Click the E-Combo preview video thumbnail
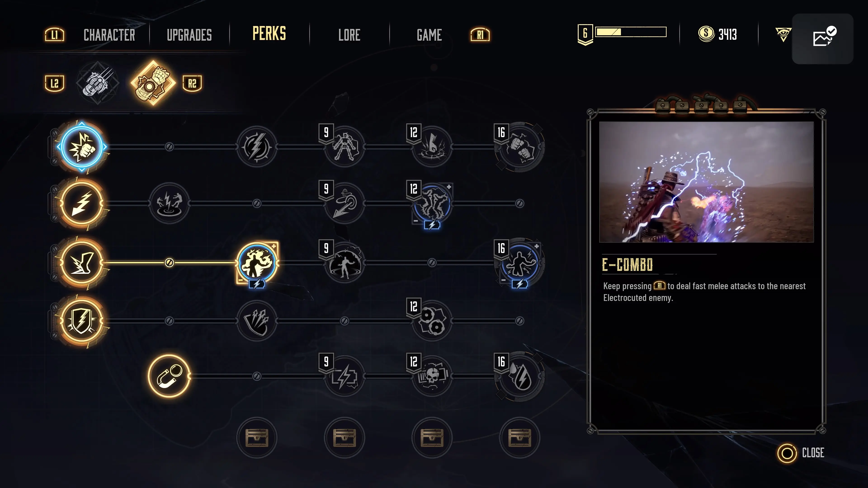The width and height of the screenshot is (868, 488). point(706,182)
